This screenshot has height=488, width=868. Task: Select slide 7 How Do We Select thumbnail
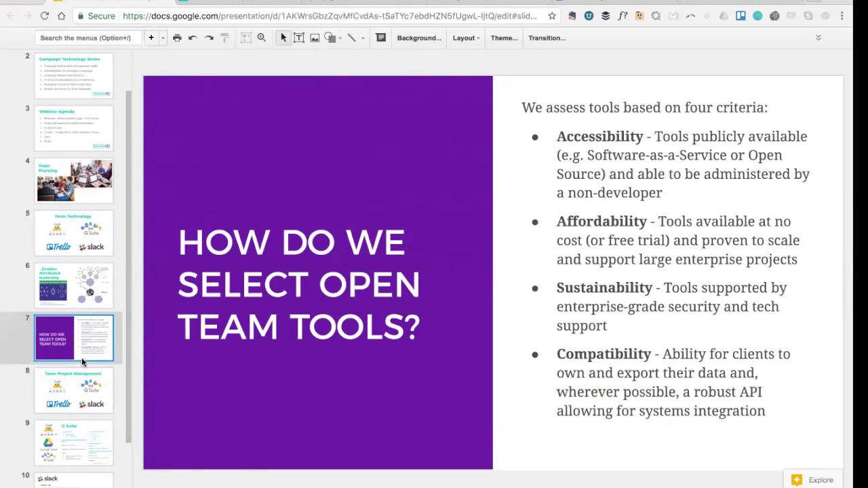click(74, 338)
